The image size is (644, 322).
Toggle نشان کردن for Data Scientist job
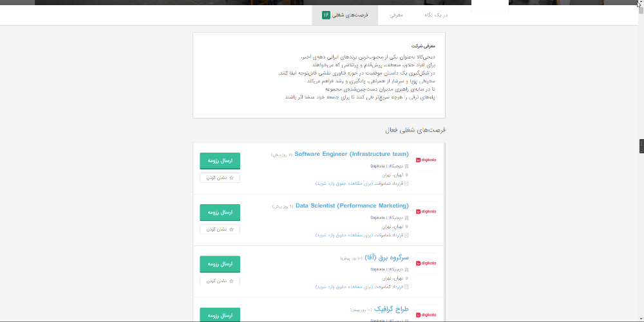[x=220, y=229]
